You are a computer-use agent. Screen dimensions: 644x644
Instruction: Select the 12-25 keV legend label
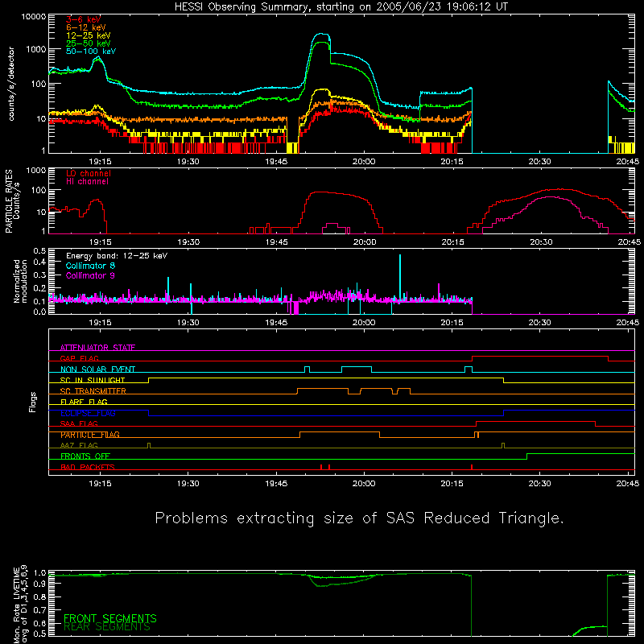(89, 35)
